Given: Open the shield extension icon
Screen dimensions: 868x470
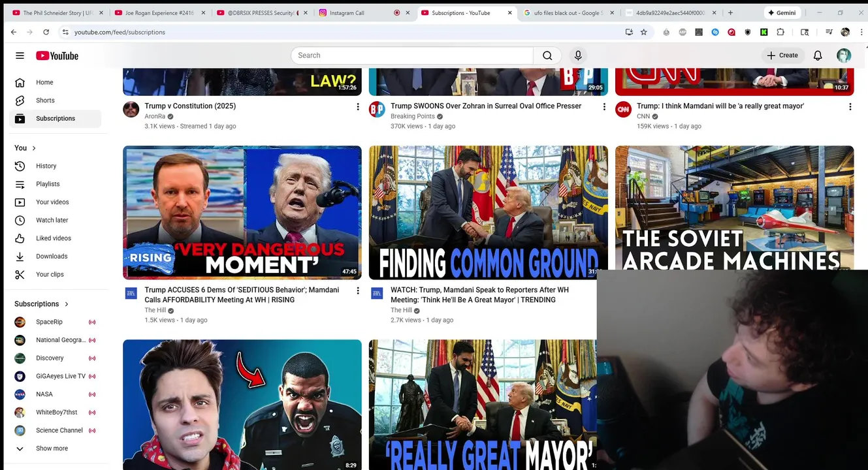Looking at the screenshot, I should pyautogui.click(x=748, y=32).
